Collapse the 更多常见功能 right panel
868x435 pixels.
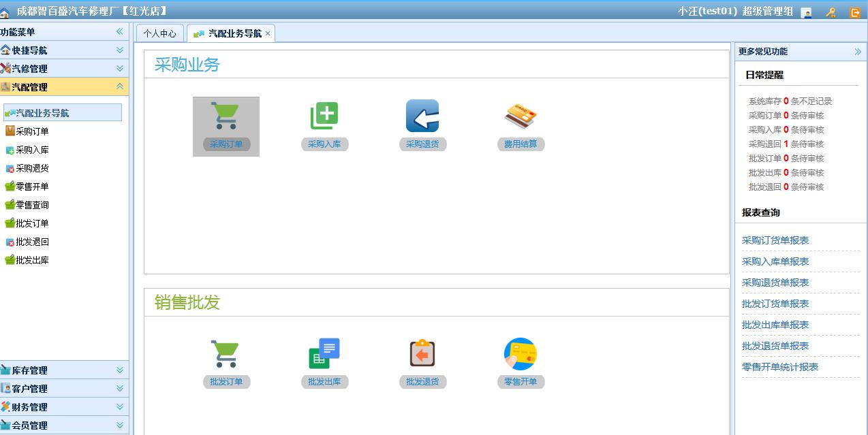pyautogui.click(x=858, y=52)
